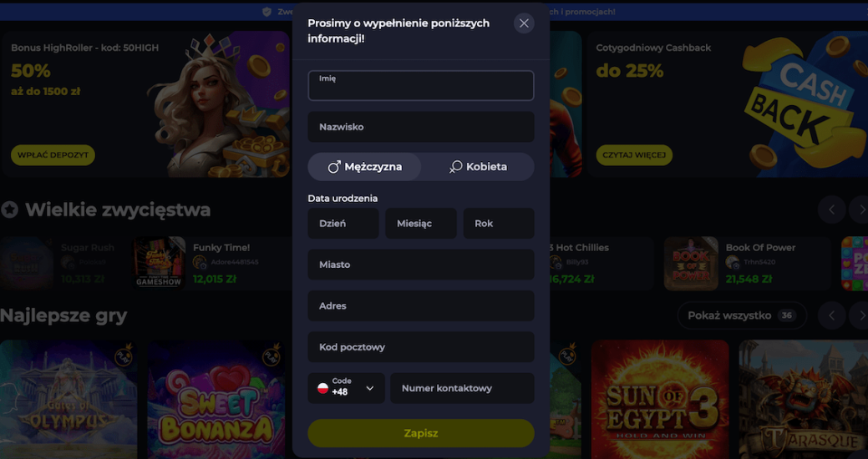868x459 pixels.
Task: Click the previous arrow in Najlepsze gry
Action: (x=831, y=315)
